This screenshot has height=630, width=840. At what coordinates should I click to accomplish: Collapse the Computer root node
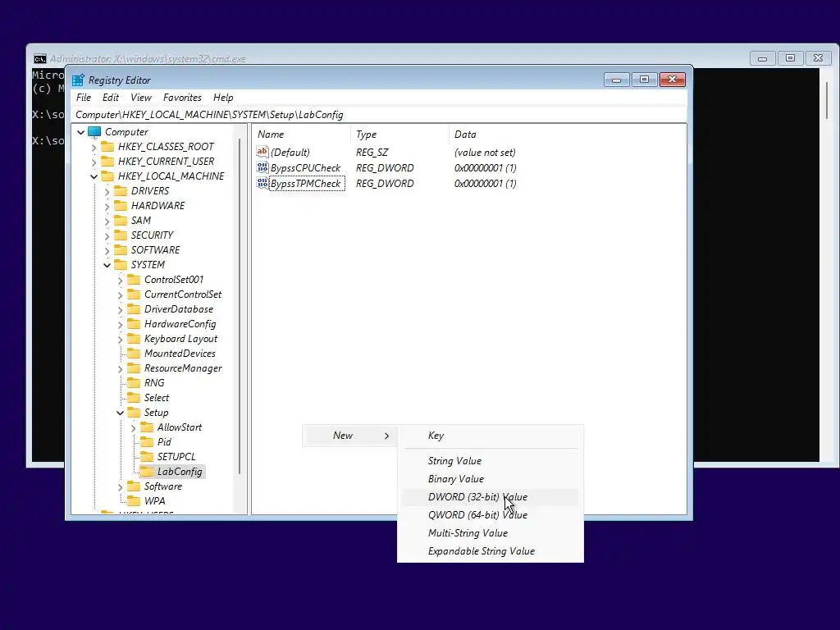point(81,132)
